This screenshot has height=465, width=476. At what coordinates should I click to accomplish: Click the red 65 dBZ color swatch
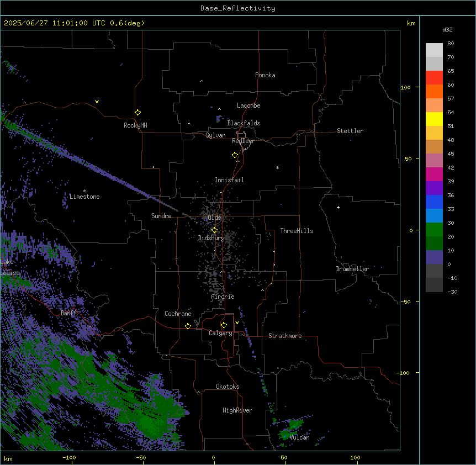click(434, 78)
